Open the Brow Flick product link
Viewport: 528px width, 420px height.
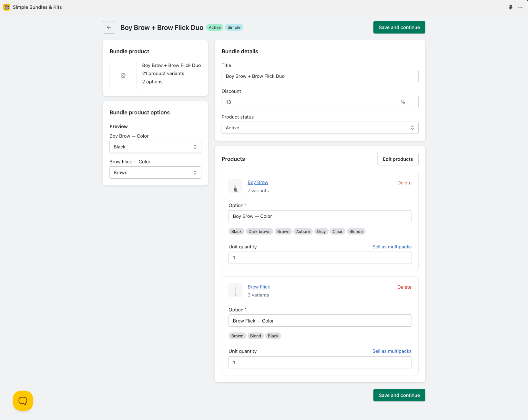pos(259,287)
